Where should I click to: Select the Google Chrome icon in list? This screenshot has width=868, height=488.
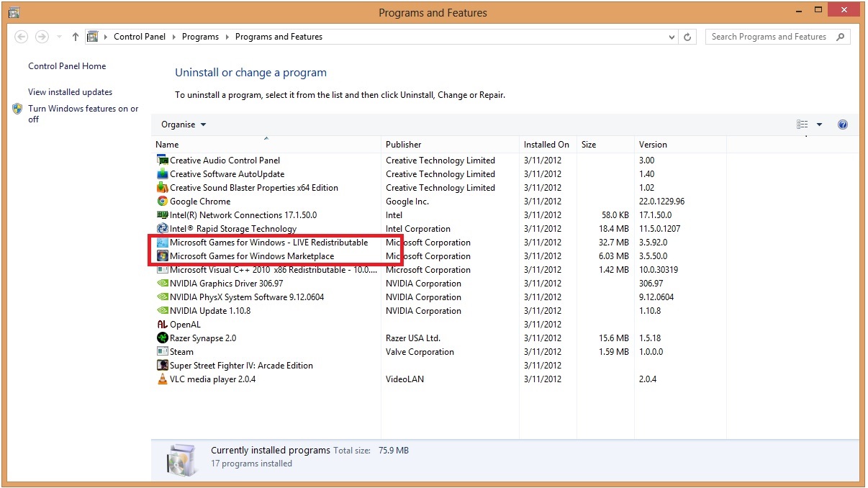[x=162, y=202]
